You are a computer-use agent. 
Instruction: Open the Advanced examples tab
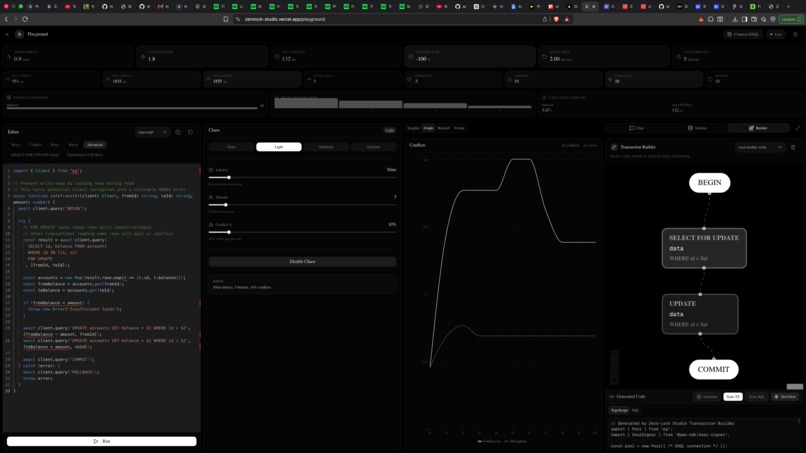(95, 145)
